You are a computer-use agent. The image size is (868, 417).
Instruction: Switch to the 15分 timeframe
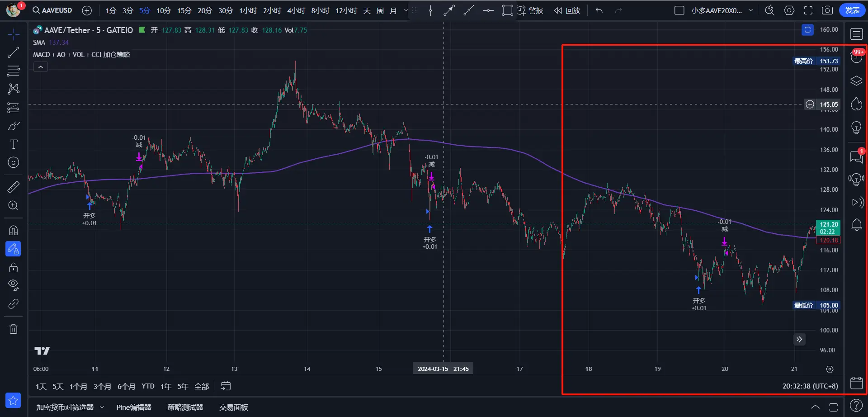(184, 10)
